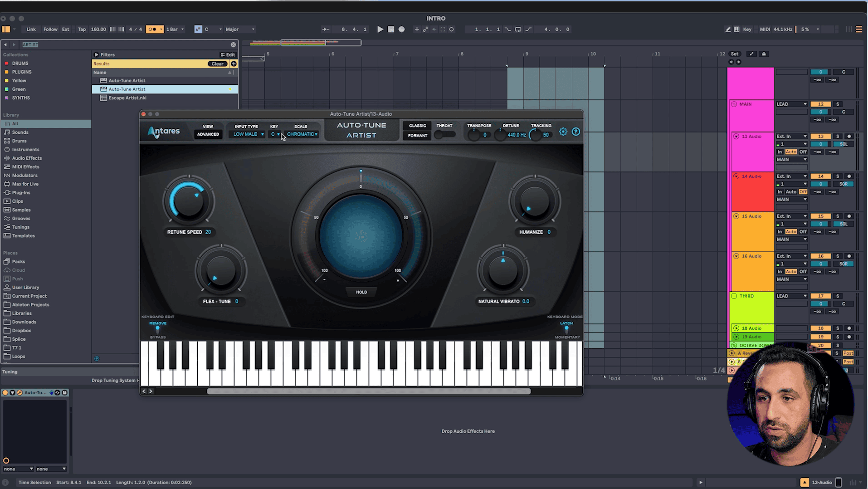Solo the 13 Audio track
The image size is (868, 489).
(x=837, y=136)
